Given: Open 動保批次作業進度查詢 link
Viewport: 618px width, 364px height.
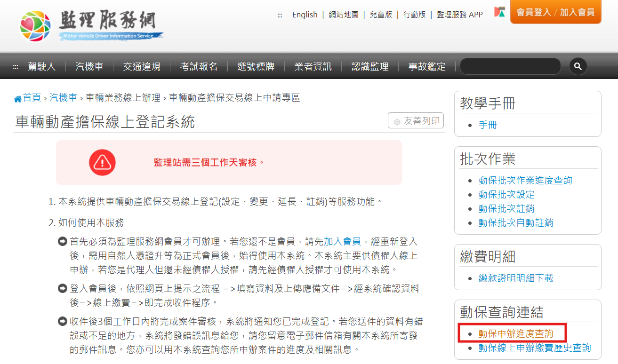Looking at the screenshot, I should (525, 181).
